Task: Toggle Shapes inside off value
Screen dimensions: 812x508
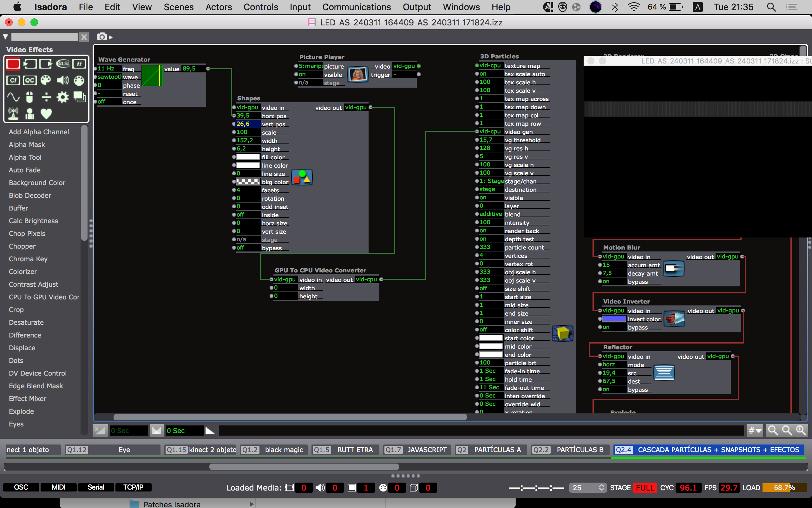Action: (248, 214)
